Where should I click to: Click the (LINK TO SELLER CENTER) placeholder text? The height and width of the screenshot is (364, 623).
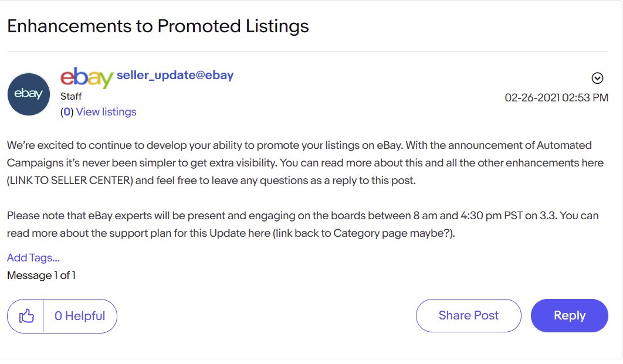[x=70, y=181]
